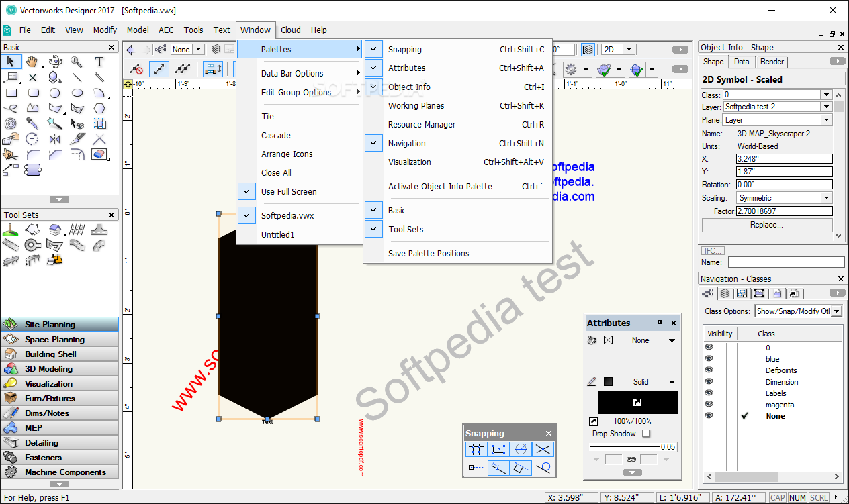Click the IFC... button
This screenshot has width=849, height=504.
pos(713,251)
